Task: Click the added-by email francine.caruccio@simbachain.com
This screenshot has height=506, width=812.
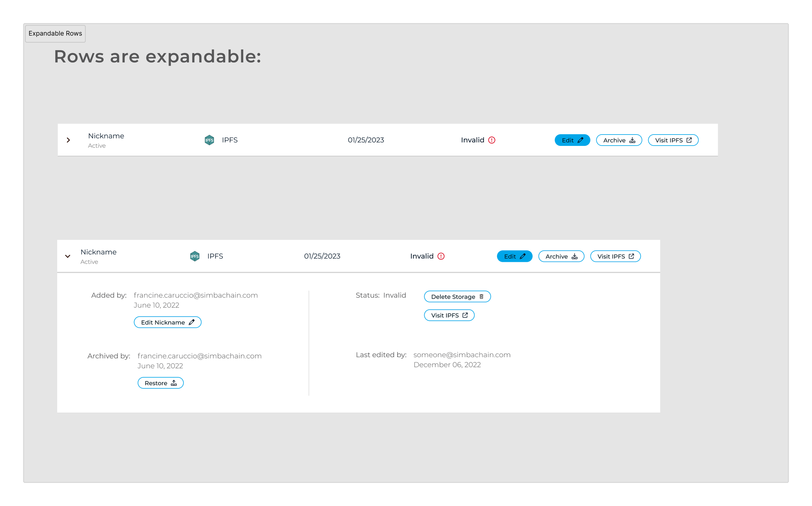Action: click(196, 295)
